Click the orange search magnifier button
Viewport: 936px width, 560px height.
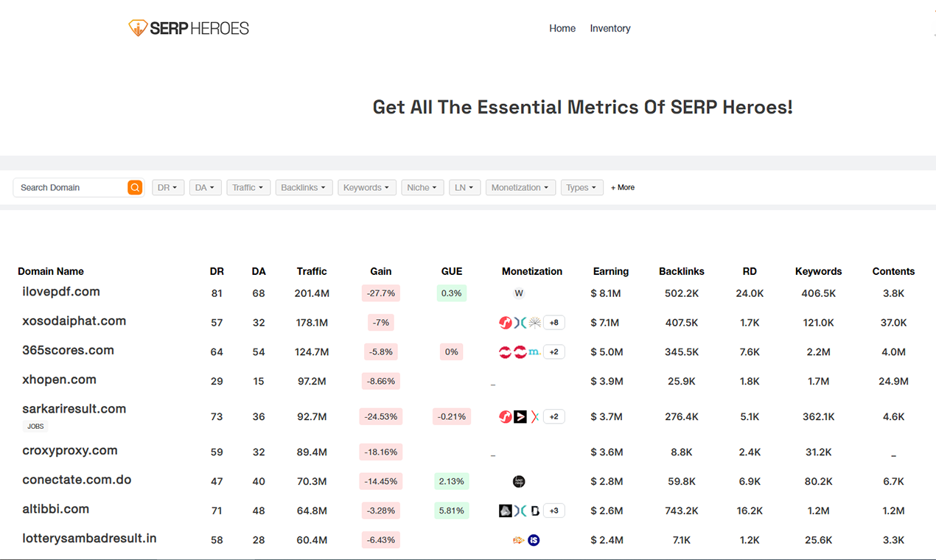(135, 187)
